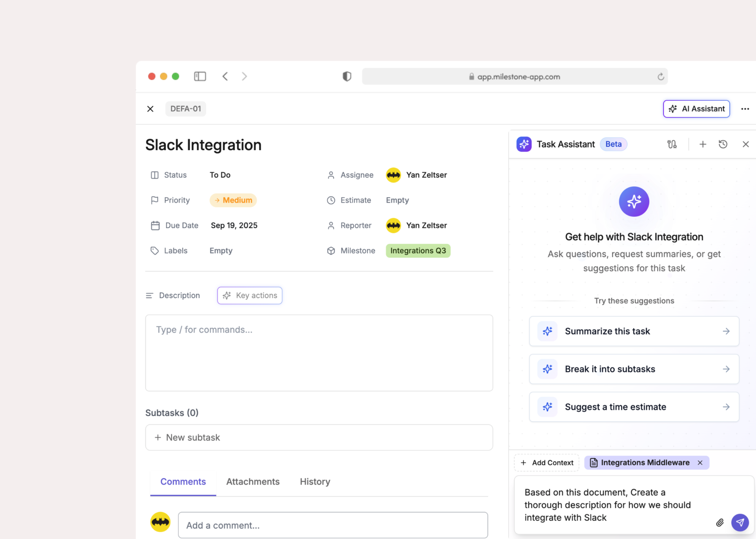The height and width of the screenshot is (539, 756).
Task: Open the Key actions AI button
Action: [x=250, y=295]
